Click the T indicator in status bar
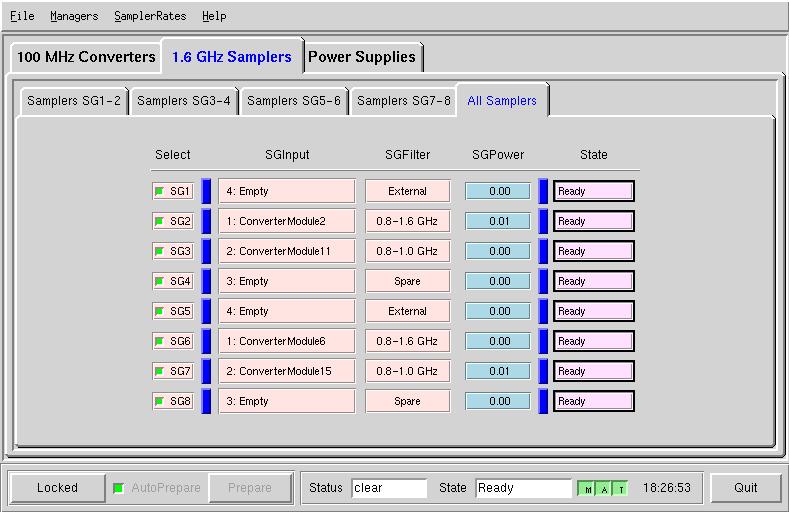 [x=620, y=489]
